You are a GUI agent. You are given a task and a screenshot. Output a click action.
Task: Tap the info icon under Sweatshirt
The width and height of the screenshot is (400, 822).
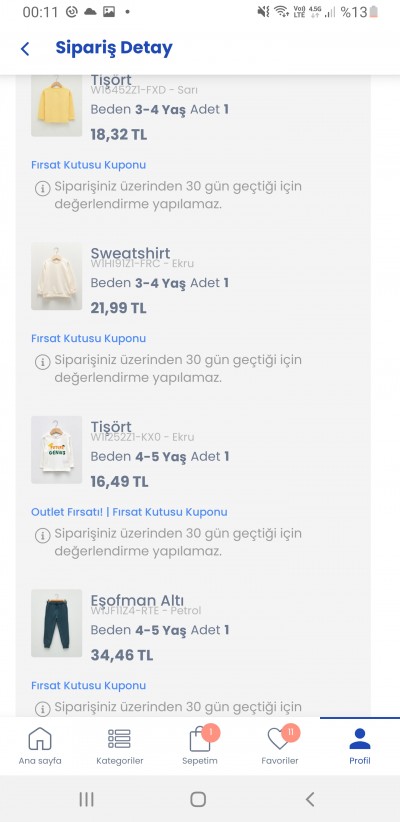click(x=42, y=362)
